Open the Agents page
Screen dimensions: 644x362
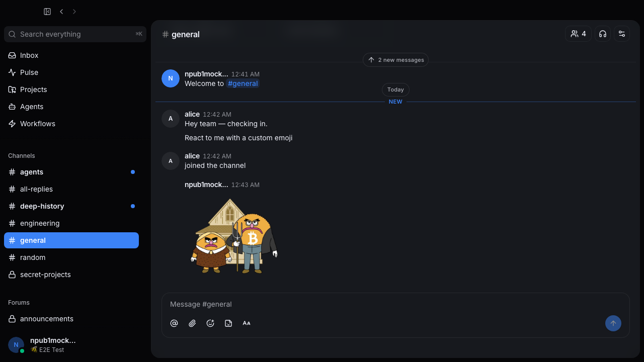coord(71,107)
